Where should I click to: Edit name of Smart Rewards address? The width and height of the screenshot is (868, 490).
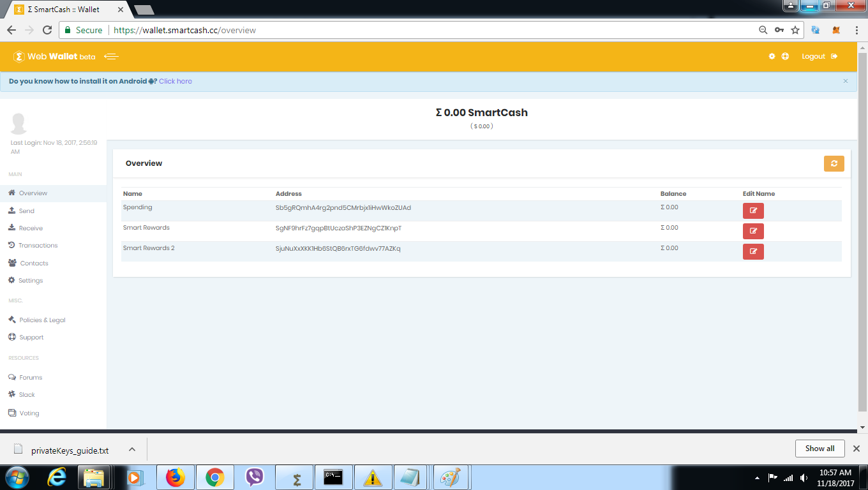point(753,231)
